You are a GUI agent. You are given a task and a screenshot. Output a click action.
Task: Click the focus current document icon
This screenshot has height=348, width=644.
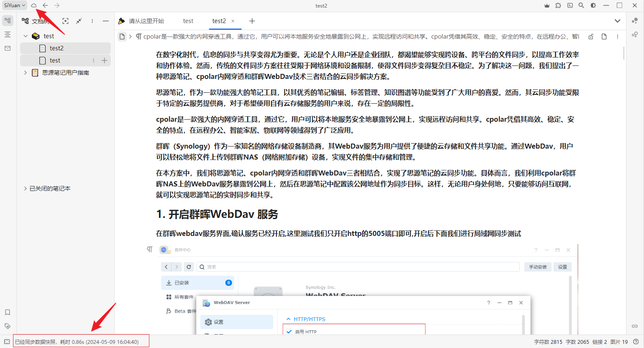[x=65, y=21]
